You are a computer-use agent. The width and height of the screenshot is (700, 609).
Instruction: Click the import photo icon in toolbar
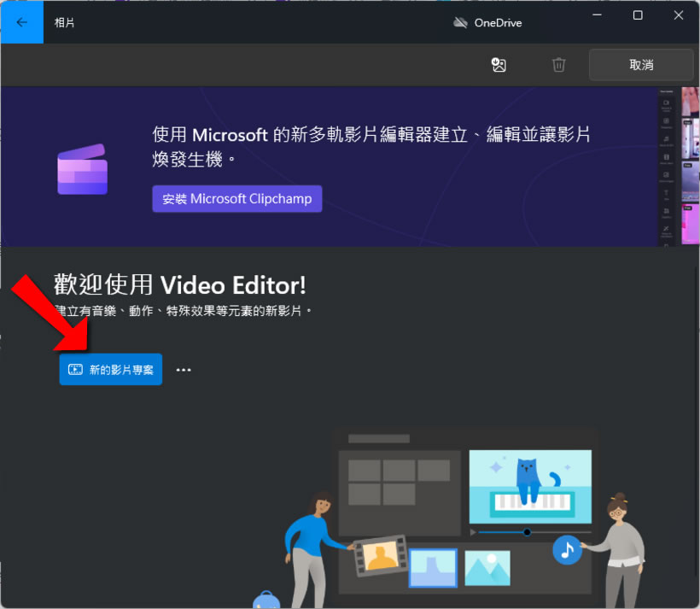point(499,65)
